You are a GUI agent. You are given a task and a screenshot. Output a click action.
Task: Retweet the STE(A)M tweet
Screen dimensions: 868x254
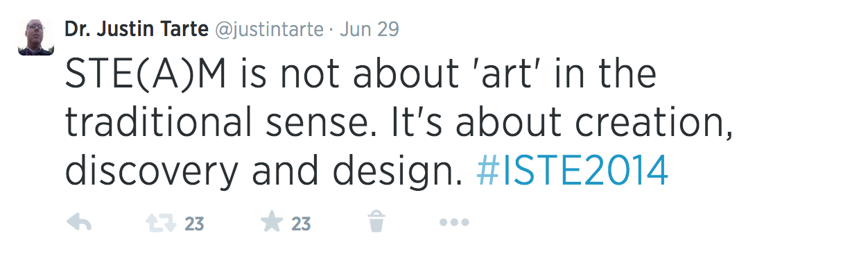coord(160,223)
